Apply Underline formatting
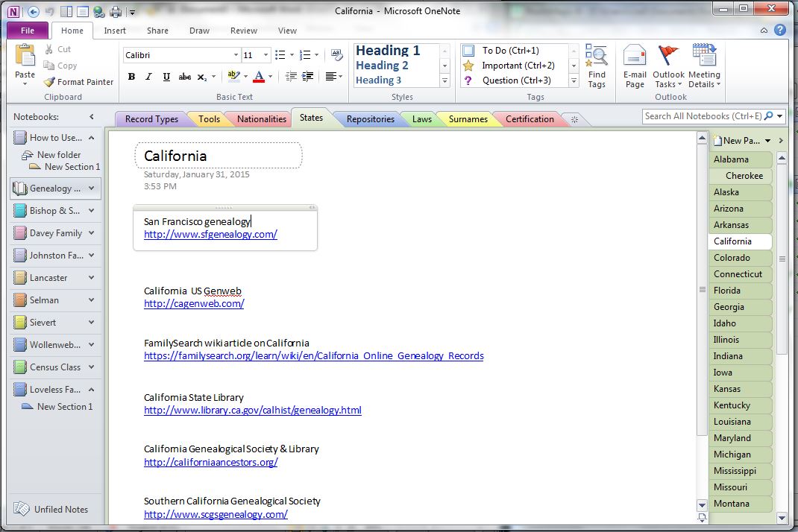The width and height of the screenshot is (798, 532). (166, 77)
